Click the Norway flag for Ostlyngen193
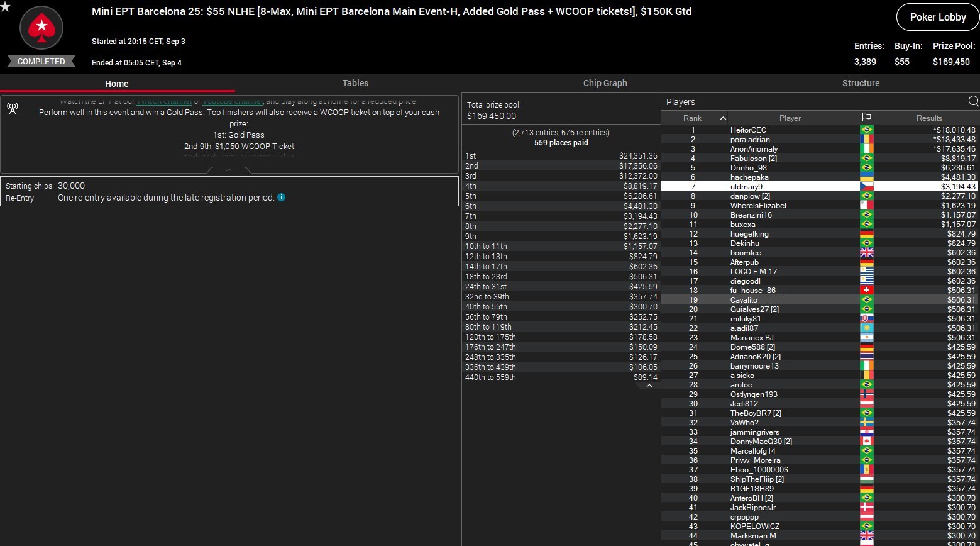 coord(867,394)
